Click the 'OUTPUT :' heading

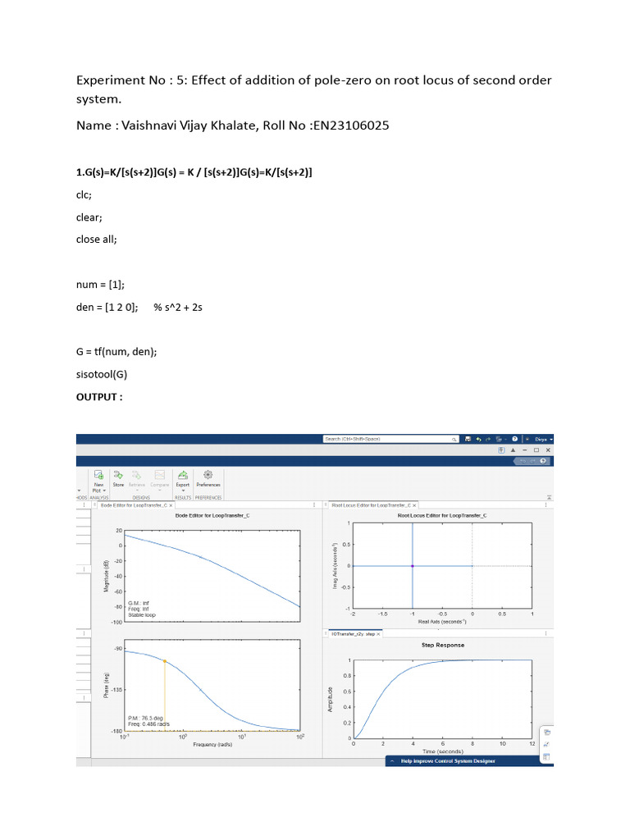pyautogui.click(x=99, y=397)
